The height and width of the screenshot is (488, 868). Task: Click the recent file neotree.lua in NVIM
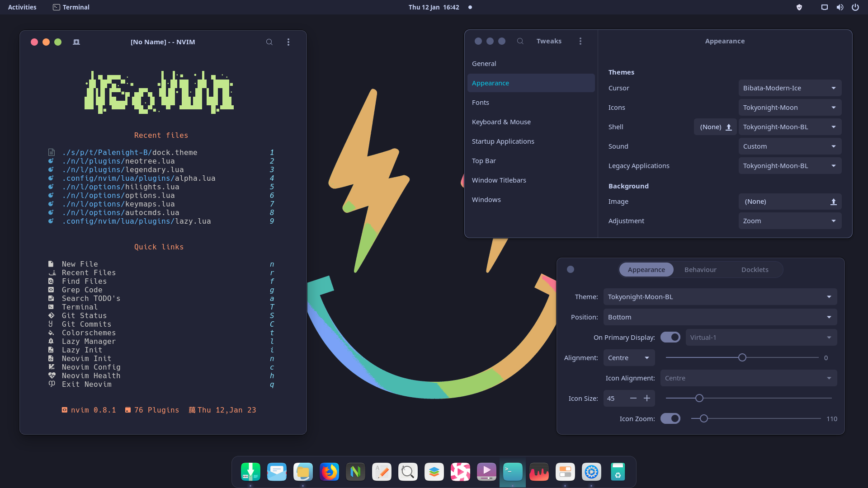[x=161, y=161]
